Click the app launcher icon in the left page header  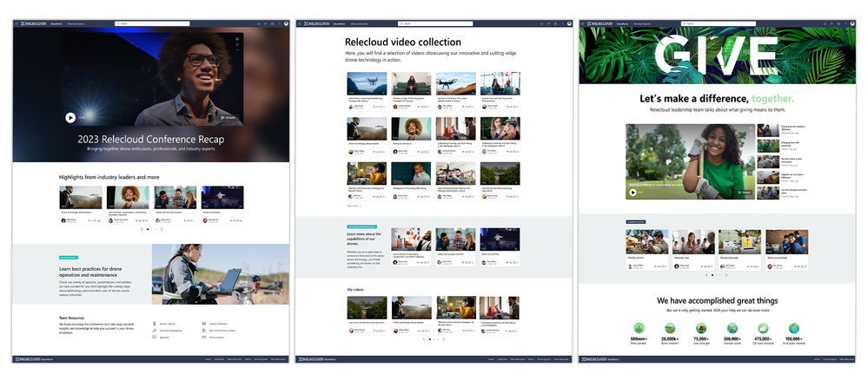coord(16,23)
